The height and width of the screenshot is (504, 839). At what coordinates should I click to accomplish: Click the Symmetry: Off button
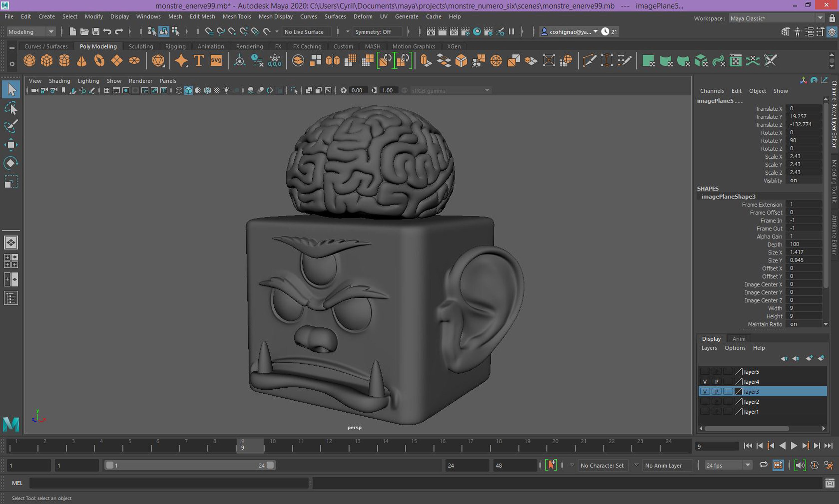click(373, 32)
